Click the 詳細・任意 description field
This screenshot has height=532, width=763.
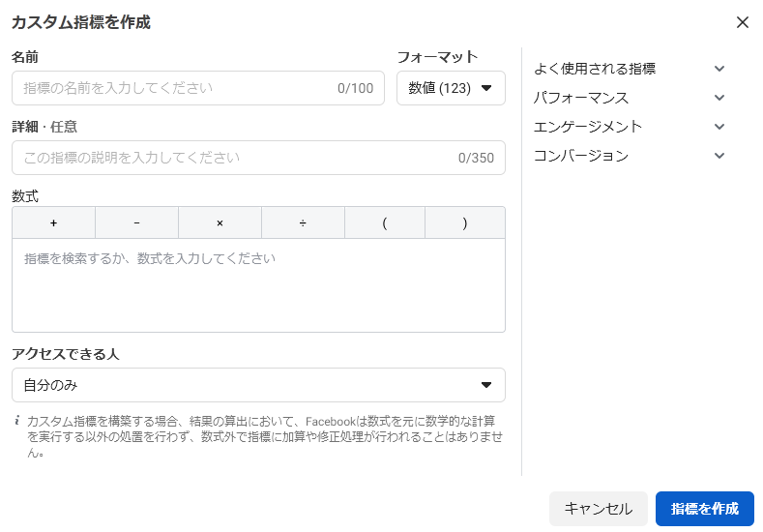coord(232,158)
